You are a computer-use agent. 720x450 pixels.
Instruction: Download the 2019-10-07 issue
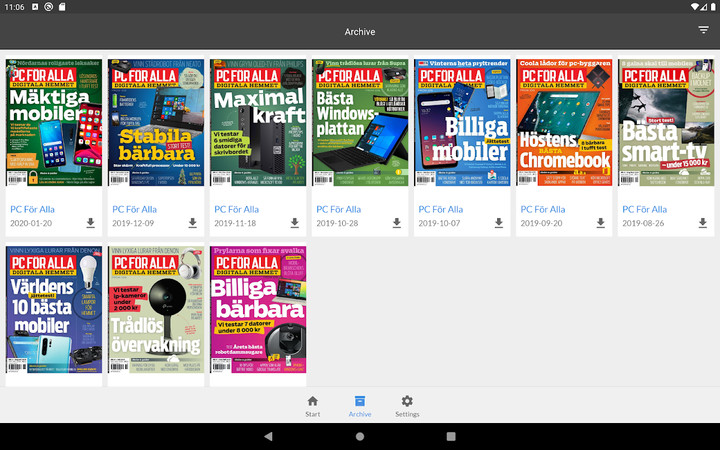498,223
